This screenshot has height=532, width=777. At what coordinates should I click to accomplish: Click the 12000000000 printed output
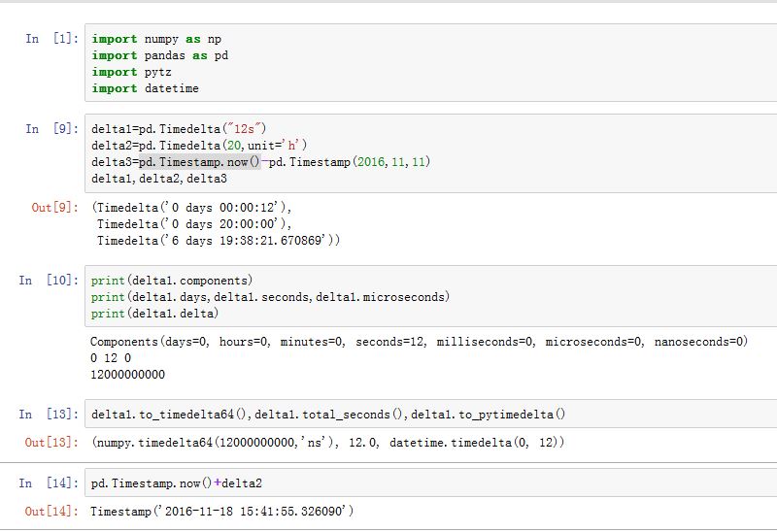point(127,375)
